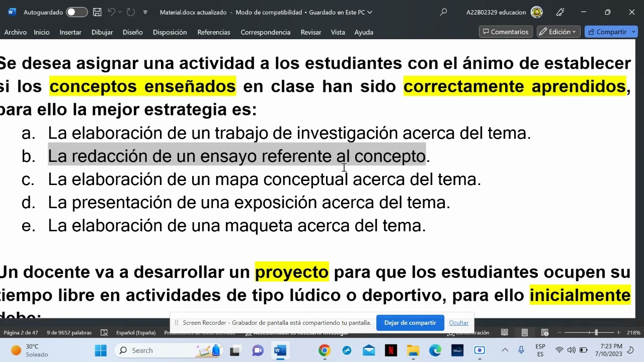The width and height of the screenshot is (644, 362).
Task: Toggle the Autoguardado switch
Action: point(76,12)
